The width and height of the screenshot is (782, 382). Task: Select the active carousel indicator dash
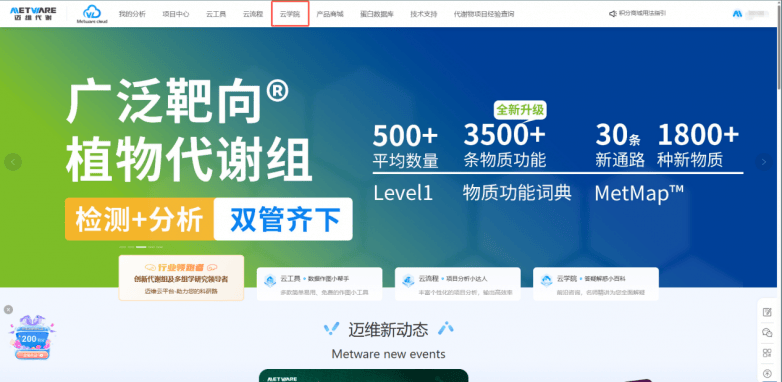(x=141, y=247)
